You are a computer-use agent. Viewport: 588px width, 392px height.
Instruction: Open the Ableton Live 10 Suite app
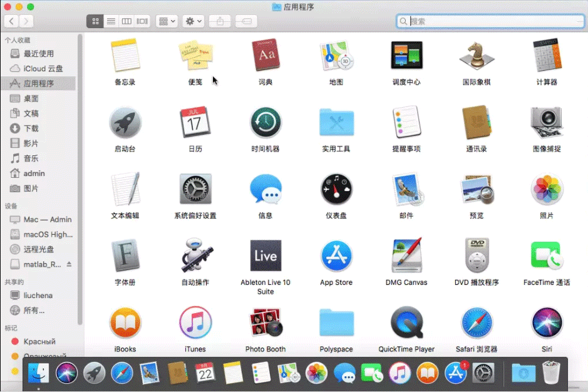point(266,255)
